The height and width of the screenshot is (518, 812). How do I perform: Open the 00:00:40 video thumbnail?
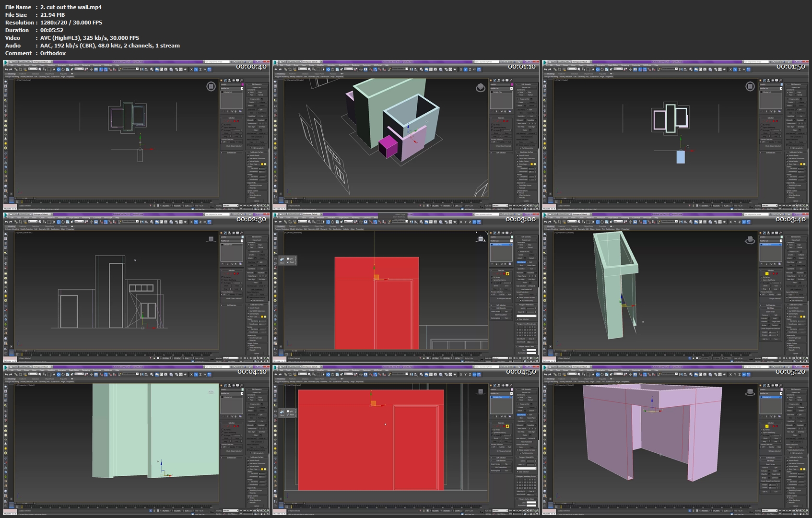pyautogui.click(x=137, y=135)
